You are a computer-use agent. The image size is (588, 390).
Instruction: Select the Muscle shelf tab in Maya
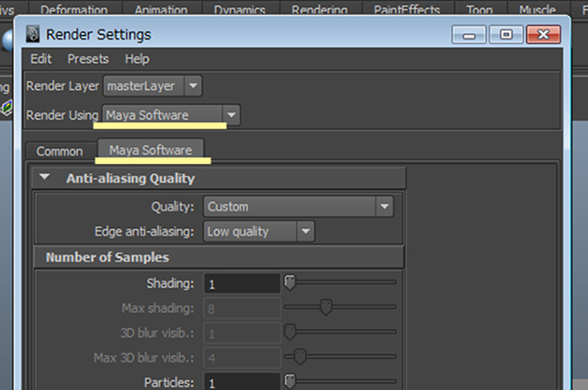(x=537, y=8)
